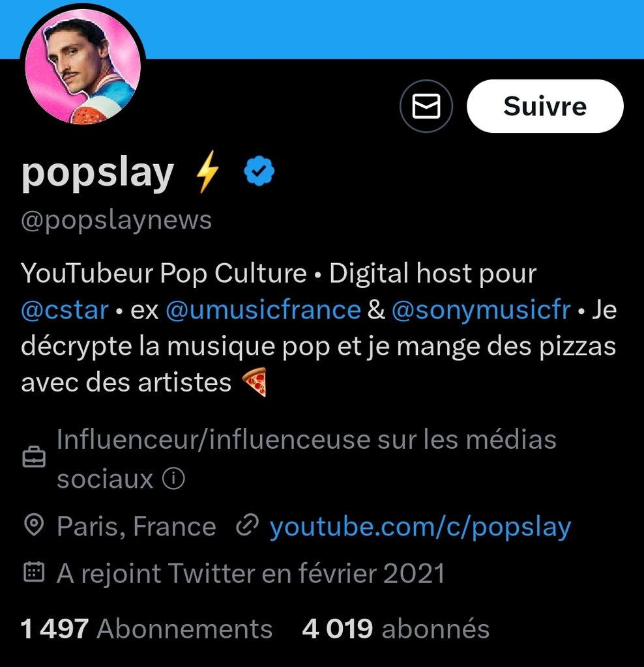Tap the lightning bolt emoji by name
Image resolution: width=644 pixels, height=667 pixels.
(x=208, y=175)
